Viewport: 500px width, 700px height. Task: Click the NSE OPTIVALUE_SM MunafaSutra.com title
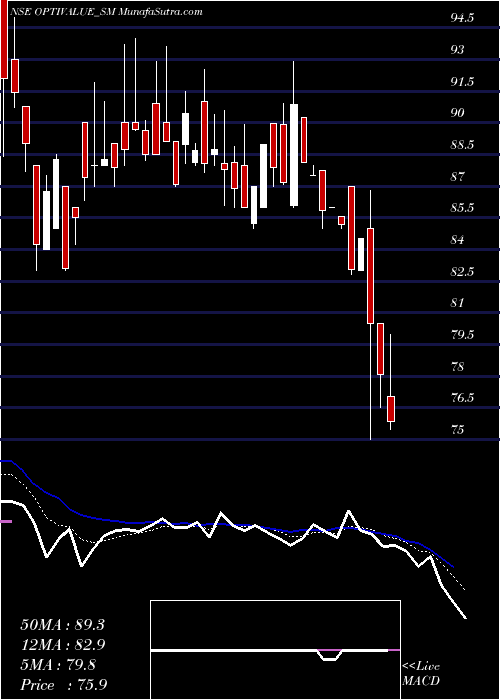(x=105, y=12)
